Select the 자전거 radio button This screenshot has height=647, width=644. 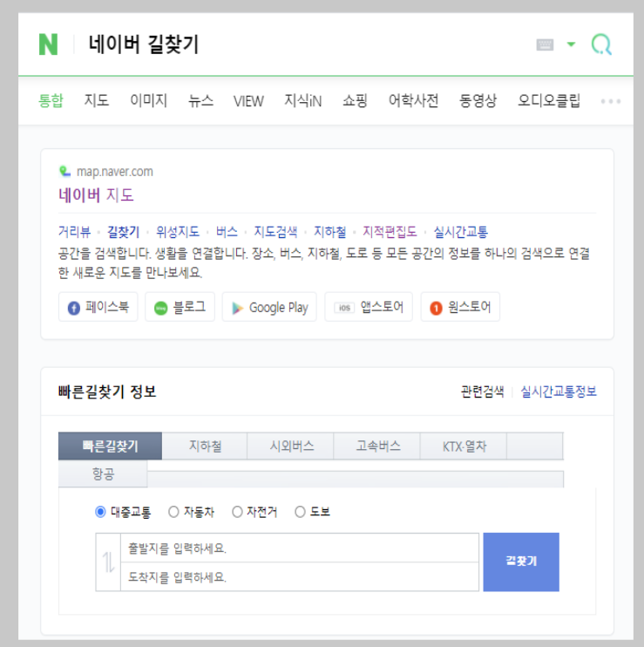point(237,512)
